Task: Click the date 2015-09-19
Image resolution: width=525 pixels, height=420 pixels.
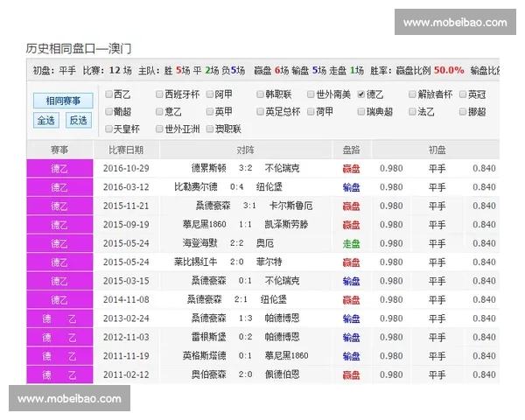Action: (126, 224)
